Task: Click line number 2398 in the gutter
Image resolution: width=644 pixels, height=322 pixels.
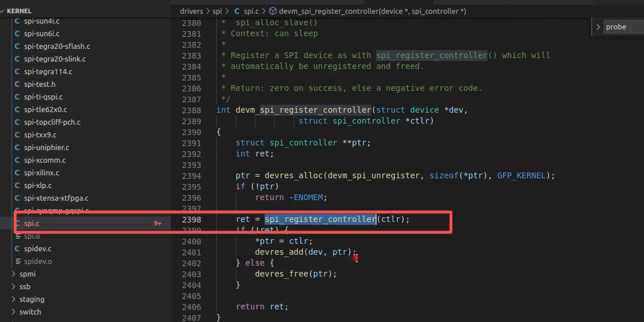Action: pos(192,220)
